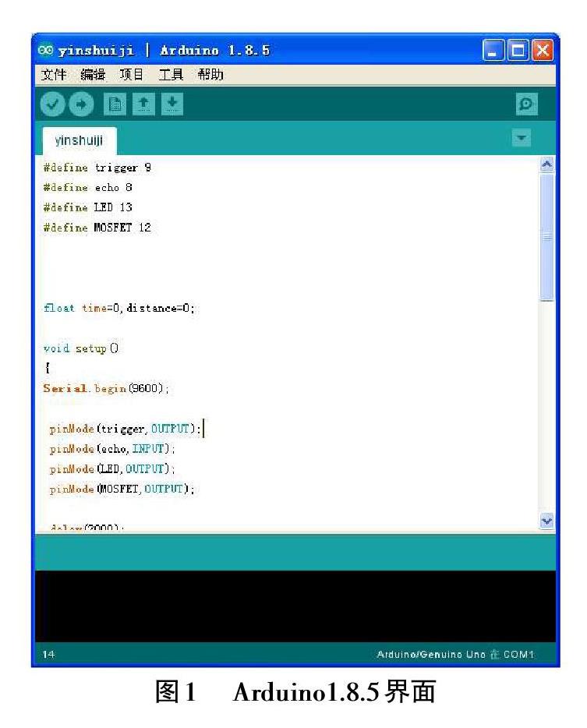Click the Upload arrow button

pyautogui.click(x=81, y=104)
